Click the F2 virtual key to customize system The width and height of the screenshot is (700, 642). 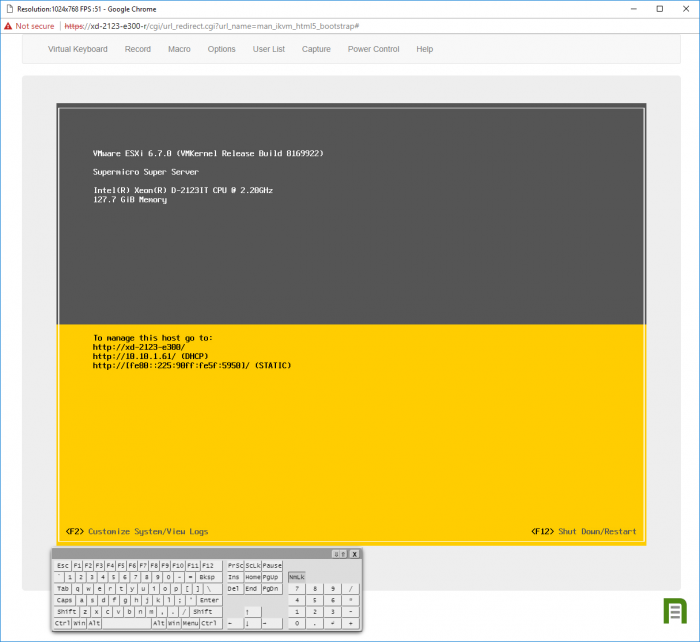88,566
